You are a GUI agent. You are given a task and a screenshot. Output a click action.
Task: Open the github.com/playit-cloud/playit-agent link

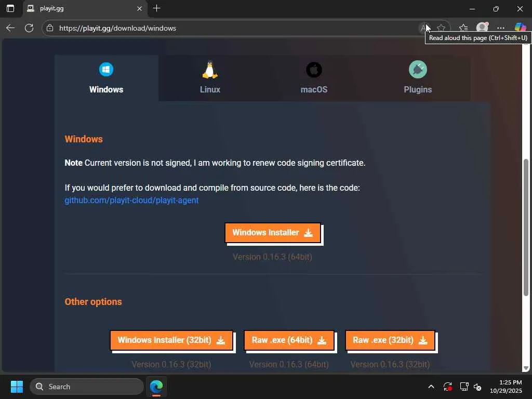tap(131, 201)
